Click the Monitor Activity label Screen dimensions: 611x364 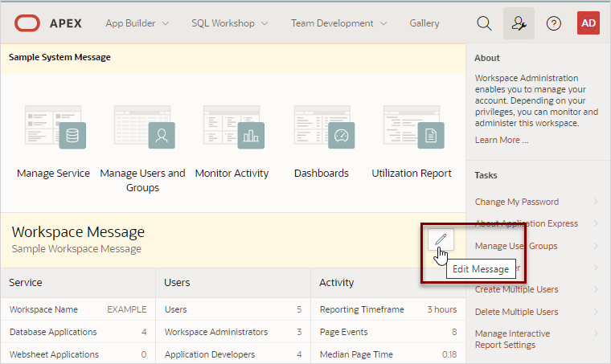pyautogui.click(x=232, y=174)
